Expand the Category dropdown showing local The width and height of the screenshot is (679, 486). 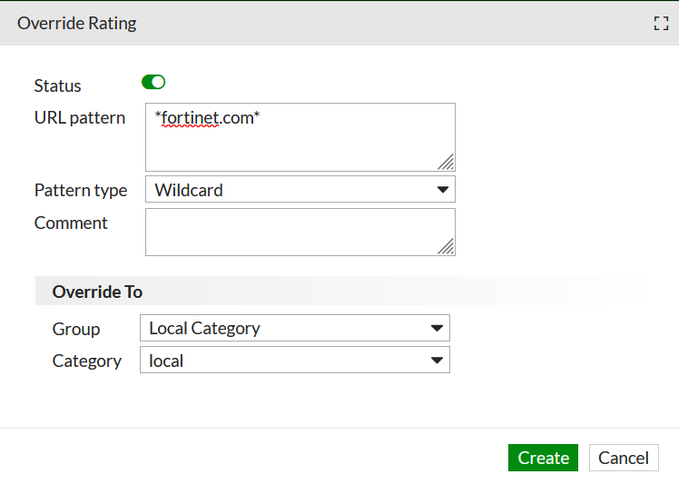pos(295,360)
